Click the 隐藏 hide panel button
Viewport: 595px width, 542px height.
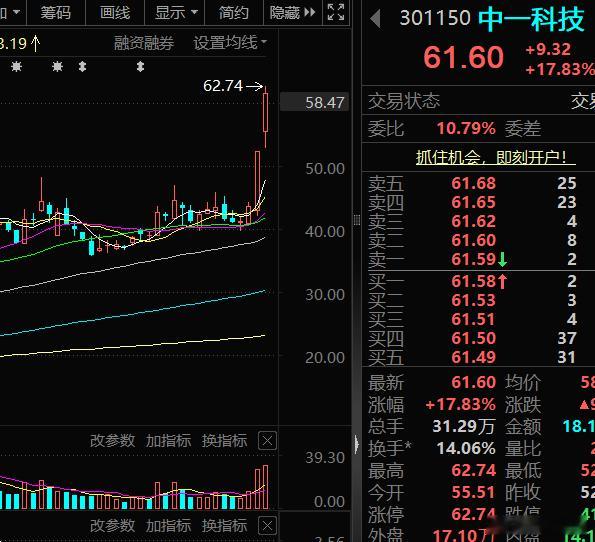(292, 13)
